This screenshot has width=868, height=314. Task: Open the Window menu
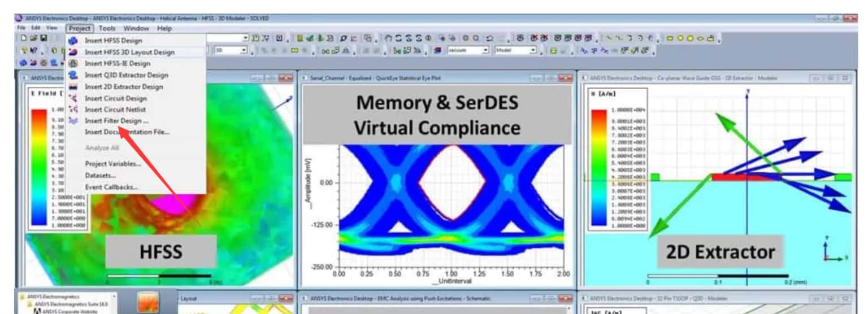(x=136, y=28)
